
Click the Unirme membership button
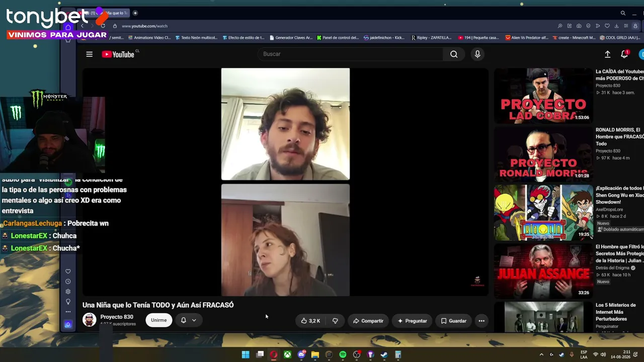point(158,320)
